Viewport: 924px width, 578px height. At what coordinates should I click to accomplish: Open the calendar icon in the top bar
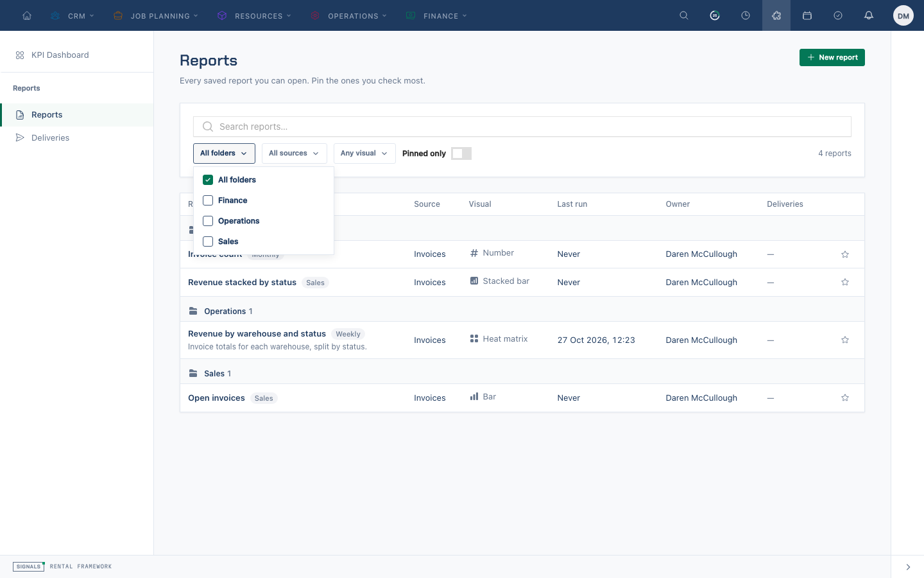(x=807, y=15)
